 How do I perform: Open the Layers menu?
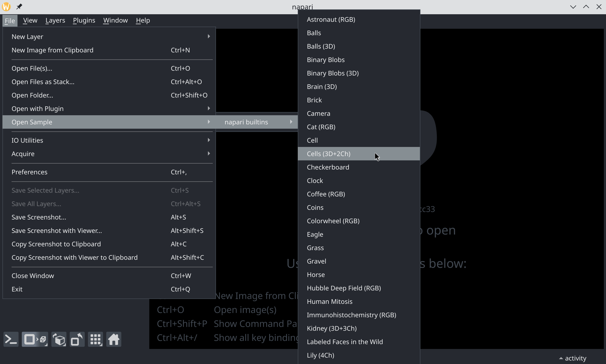tap(55, 20)
